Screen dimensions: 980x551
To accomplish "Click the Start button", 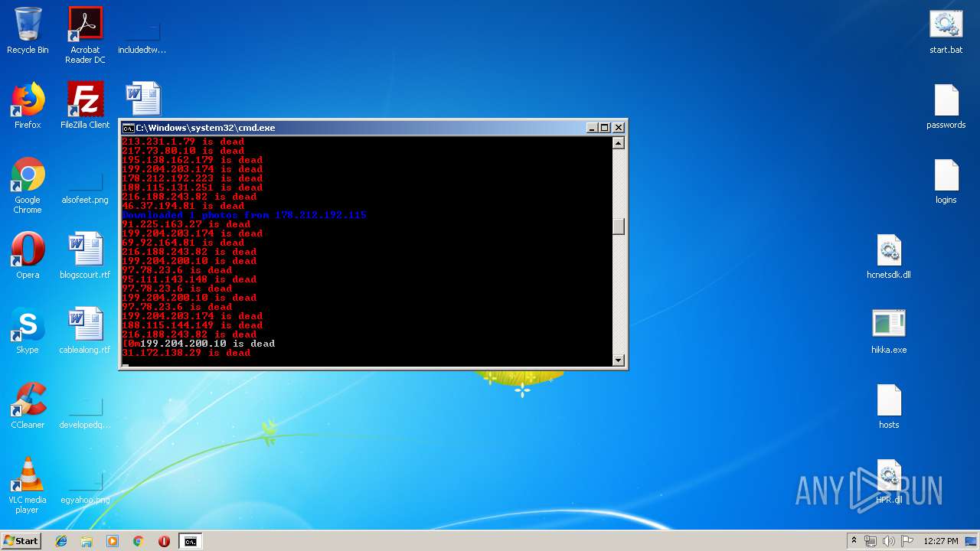I will click(x=21, y=541).
